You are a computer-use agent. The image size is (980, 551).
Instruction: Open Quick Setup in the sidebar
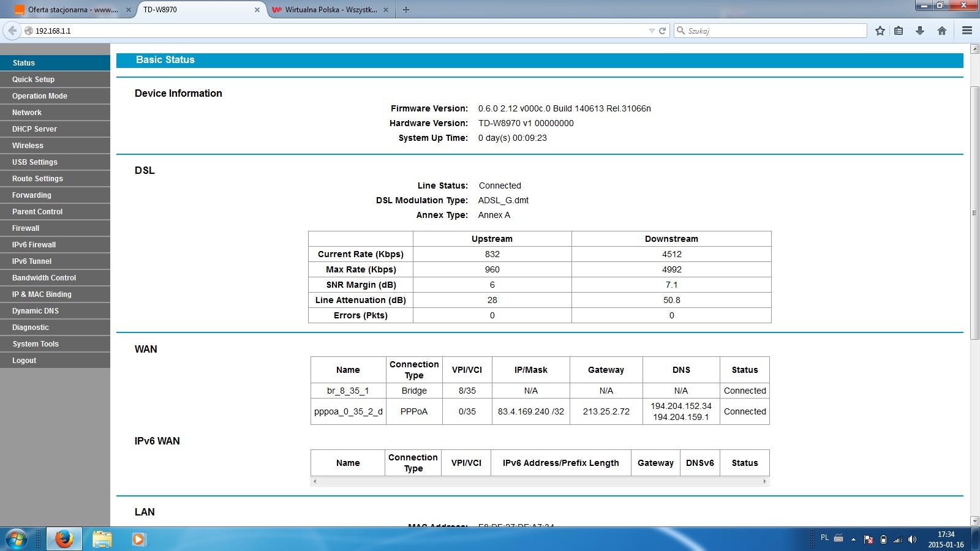(x=55, y=80)
